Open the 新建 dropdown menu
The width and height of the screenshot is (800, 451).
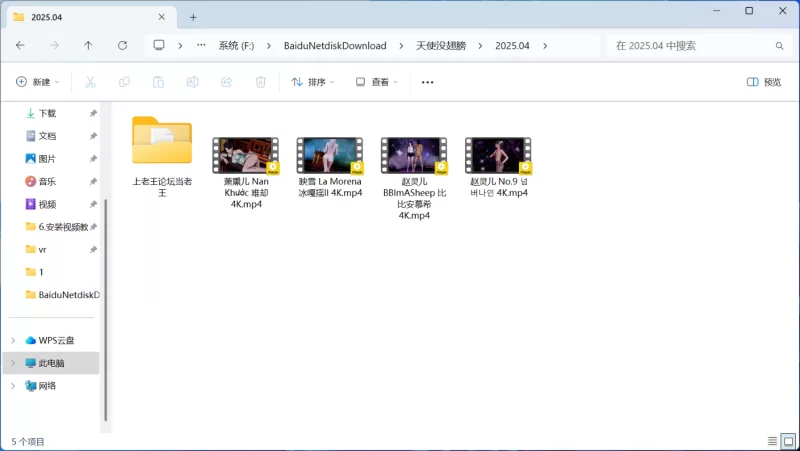pyautogui.click(x=38, y=82)
